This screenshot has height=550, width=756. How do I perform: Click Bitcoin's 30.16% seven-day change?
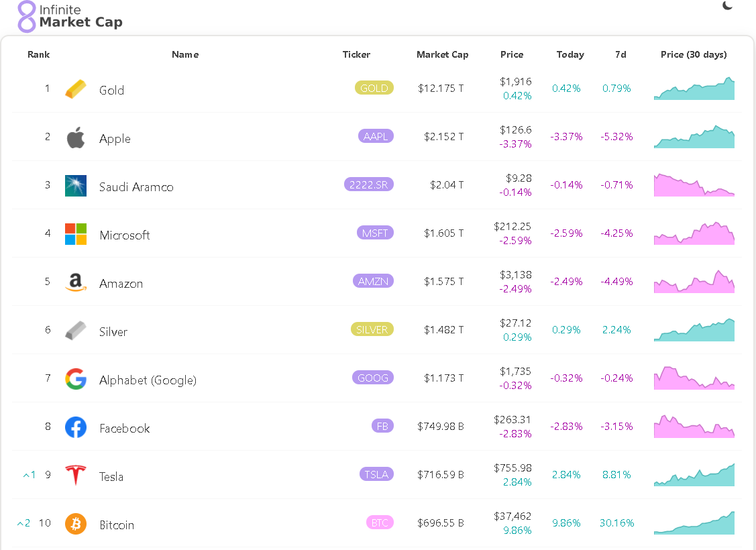(616, 523)
